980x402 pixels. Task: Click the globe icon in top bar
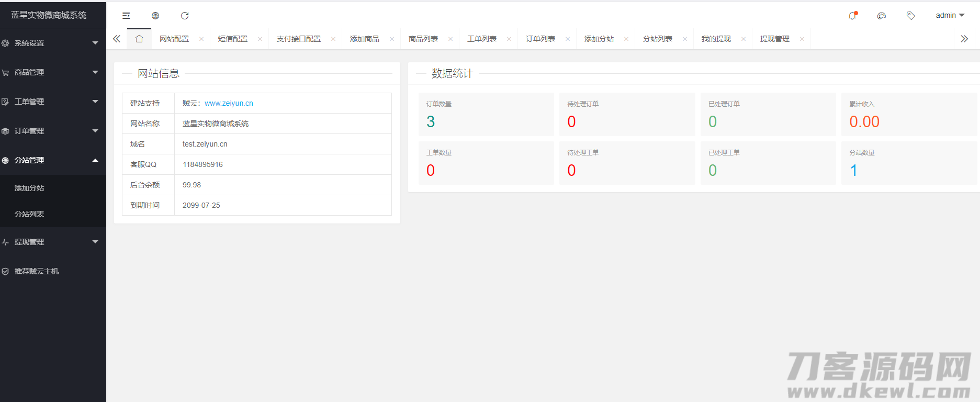coord(155,16)
